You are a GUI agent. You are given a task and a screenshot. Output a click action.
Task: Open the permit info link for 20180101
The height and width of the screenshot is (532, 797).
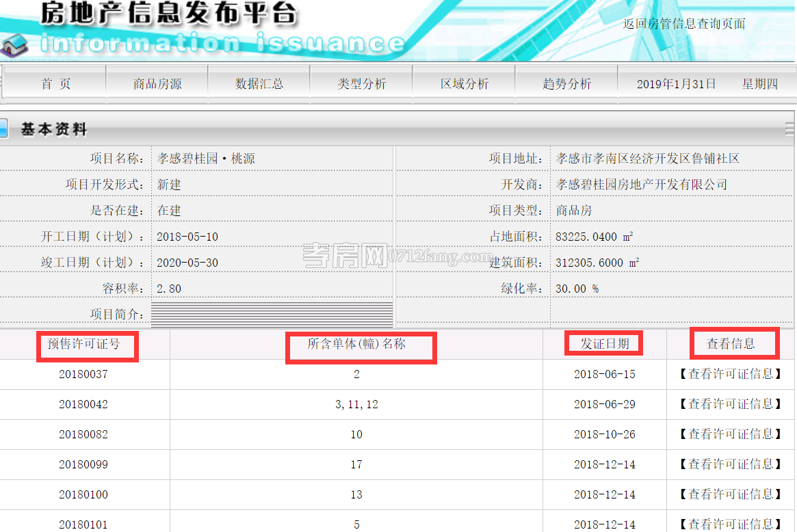(730, 524)
